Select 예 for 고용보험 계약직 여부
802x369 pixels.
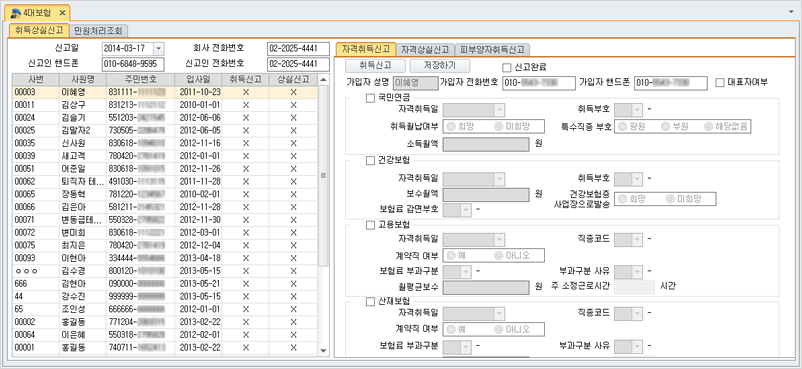click(452, 255)
